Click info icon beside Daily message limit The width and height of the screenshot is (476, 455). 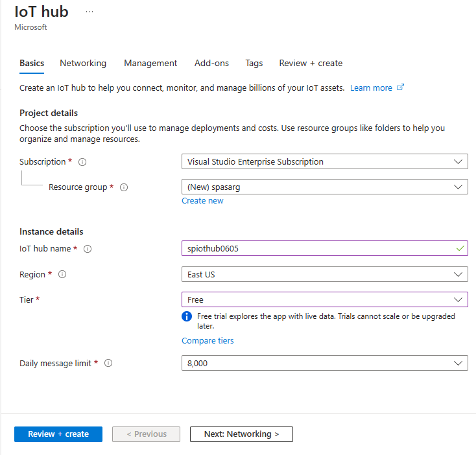108,364
